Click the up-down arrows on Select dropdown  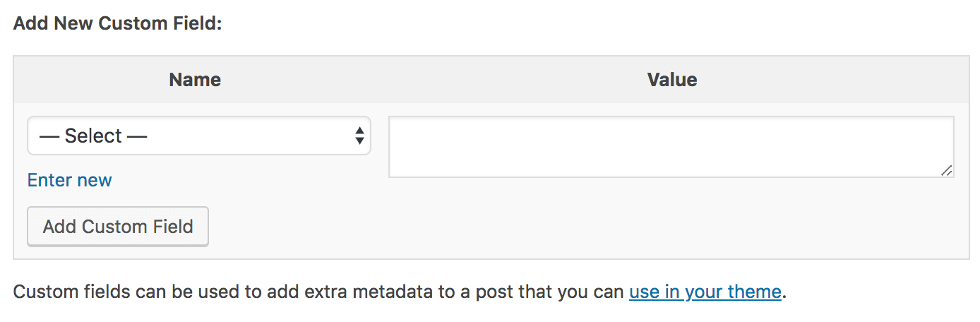(359, 136)
